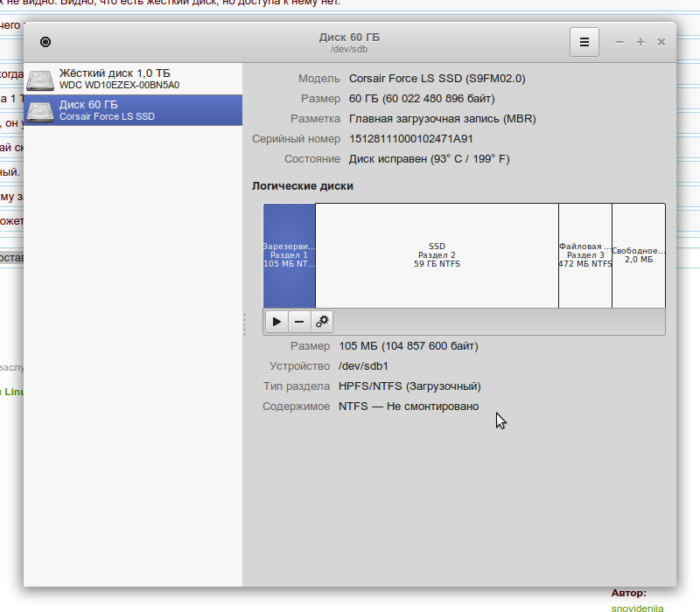
Task: Mount the selected partition with the play button
Action: point(276,322)
